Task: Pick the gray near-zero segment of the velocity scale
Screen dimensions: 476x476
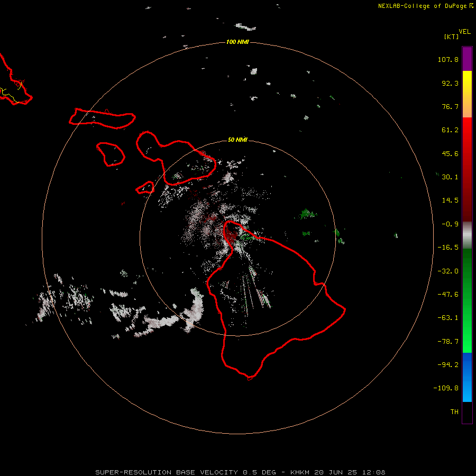Action: point(467,235)
